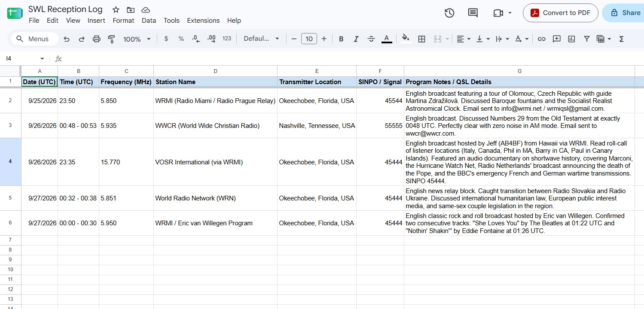This screenshot has height=309, width=644.
Task: Format the cell as percent
Action: tap(181, 39)
